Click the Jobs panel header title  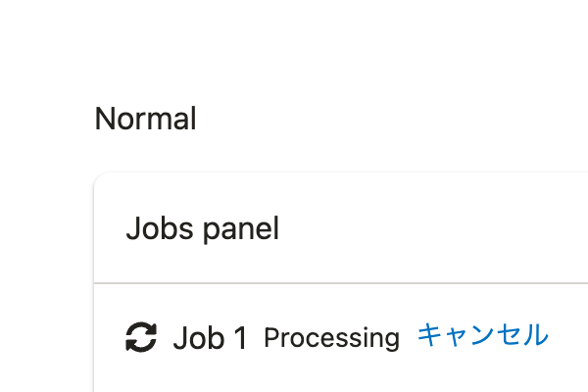coord(203,228)
